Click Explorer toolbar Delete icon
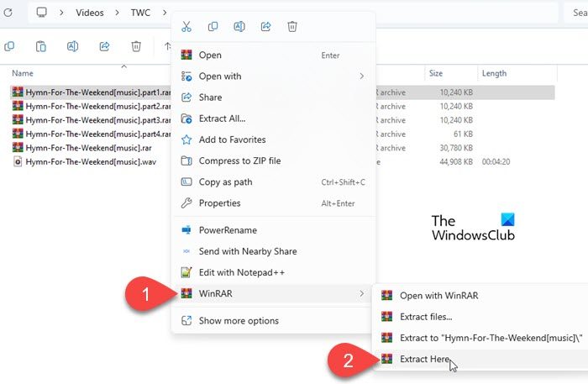 pos(136,46)
